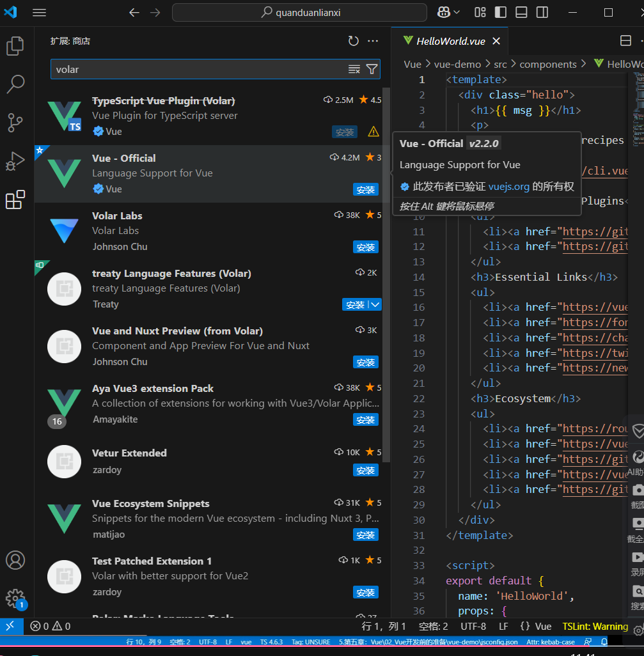Install treaty Language Features (Volar)
Viewport: 644px width, 656px height.
[x=355, y=304]
